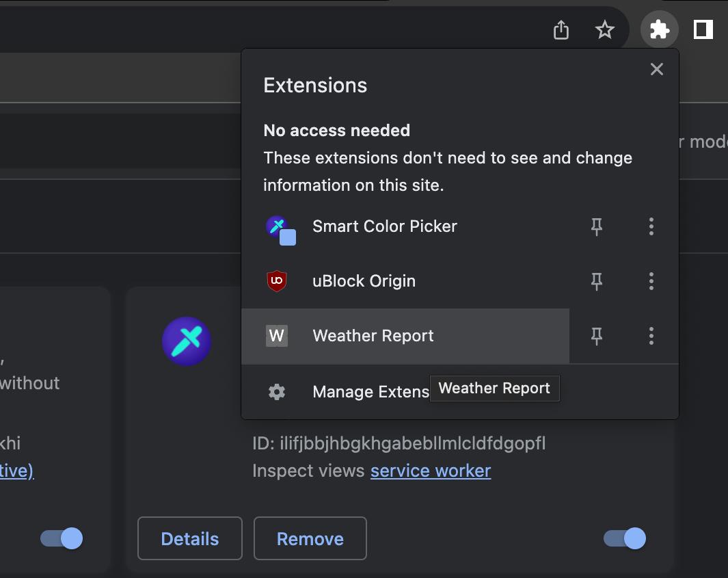Click the extension ID text

[399, 443]
